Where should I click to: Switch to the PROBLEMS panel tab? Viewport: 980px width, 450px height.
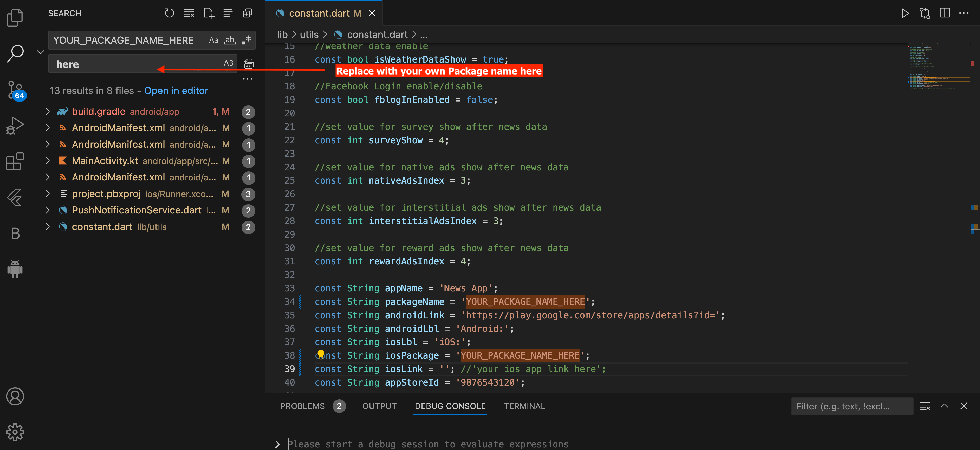pyautogui.click(x=302, y=406)
